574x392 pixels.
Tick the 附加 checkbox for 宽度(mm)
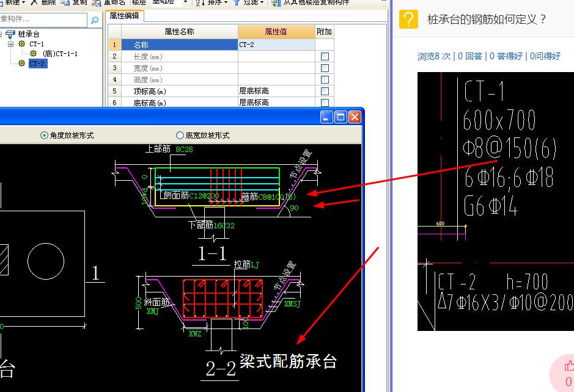pos(325,68)
